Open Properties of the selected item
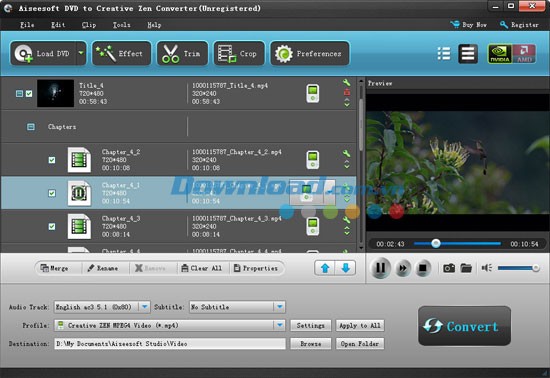Image resolution: width=550 pixels, height=378 pixels. 256,268
